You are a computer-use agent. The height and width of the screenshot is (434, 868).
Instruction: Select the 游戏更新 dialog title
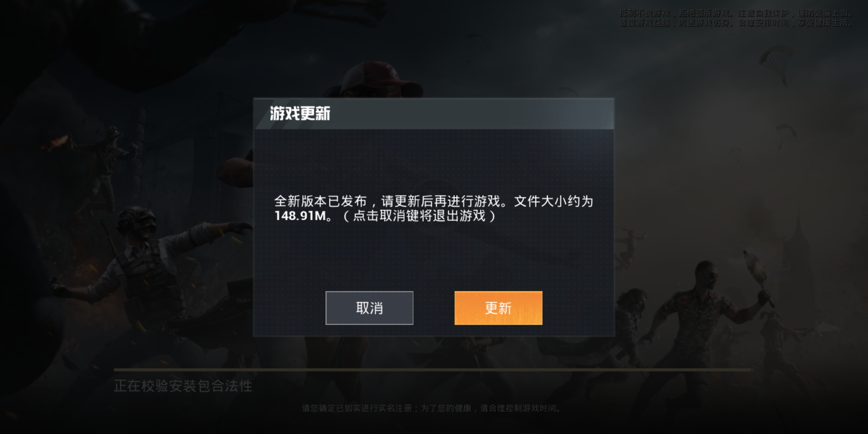point(300,114)
